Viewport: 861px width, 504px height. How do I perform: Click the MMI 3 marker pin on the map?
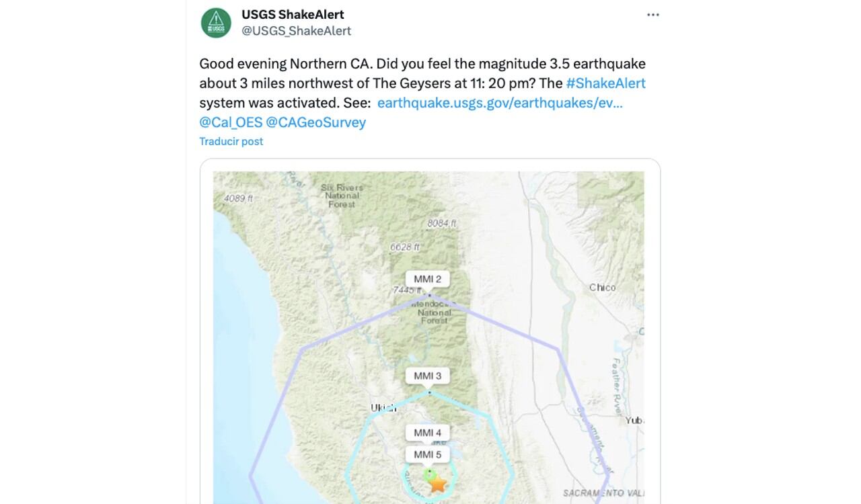[428, 376]
